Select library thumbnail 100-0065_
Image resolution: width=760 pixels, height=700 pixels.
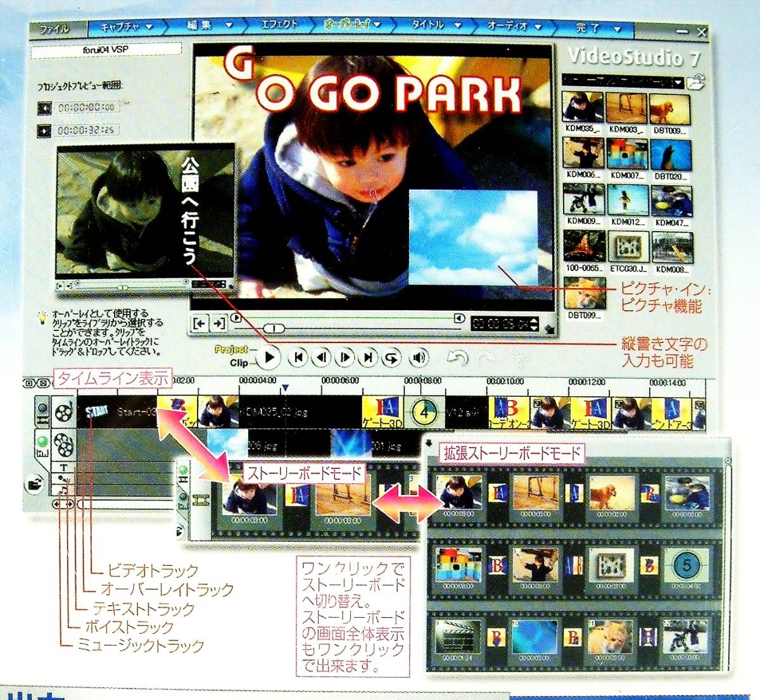click(584, 247)
